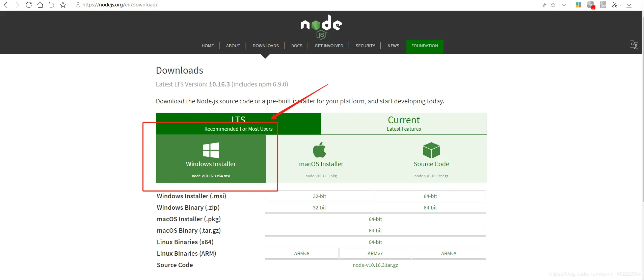Open the browser home page icon

tap(40, 5)
